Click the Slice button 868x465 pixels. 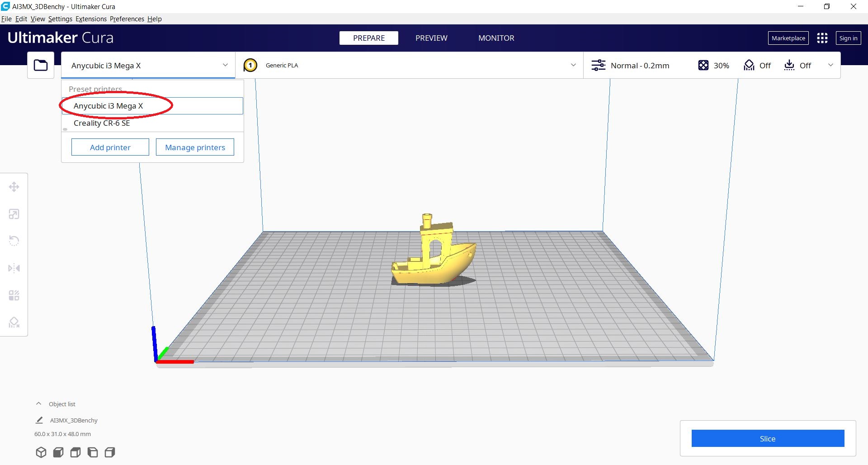tap(767, 438)
